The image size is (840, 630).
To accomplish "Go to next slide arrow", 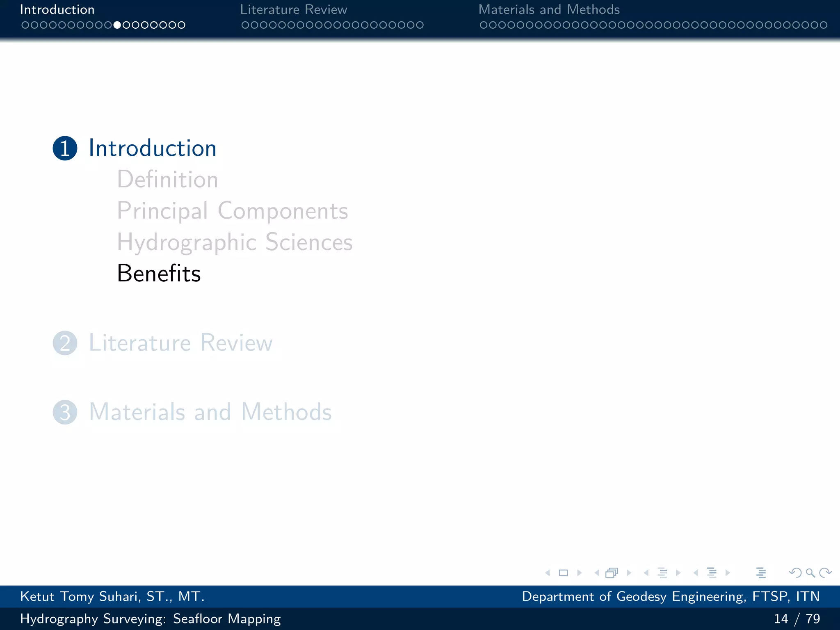I will [x=579, y=573].
